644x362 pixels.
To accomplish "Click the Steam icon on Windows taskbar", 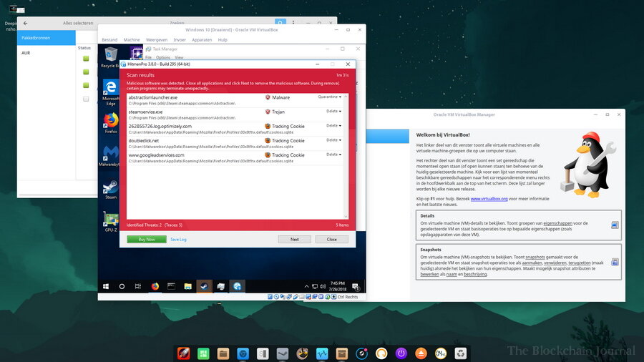I will (x=204, y=286).
